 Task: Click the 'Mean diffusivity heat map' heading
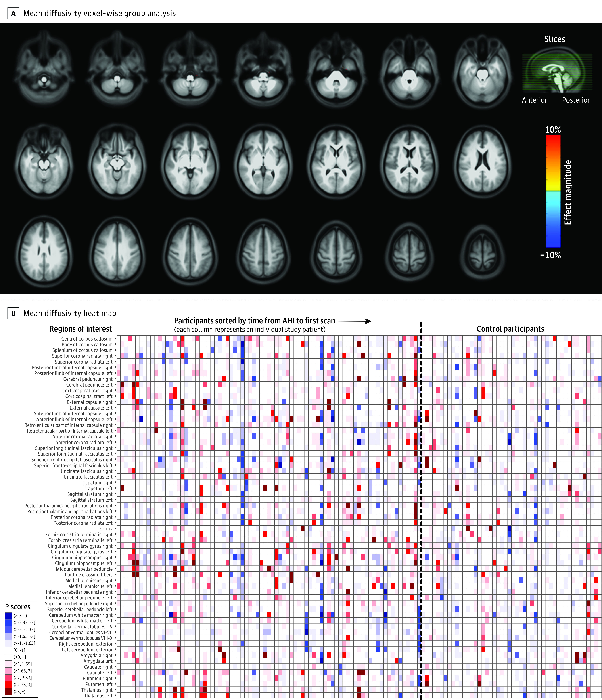point(70,313)
